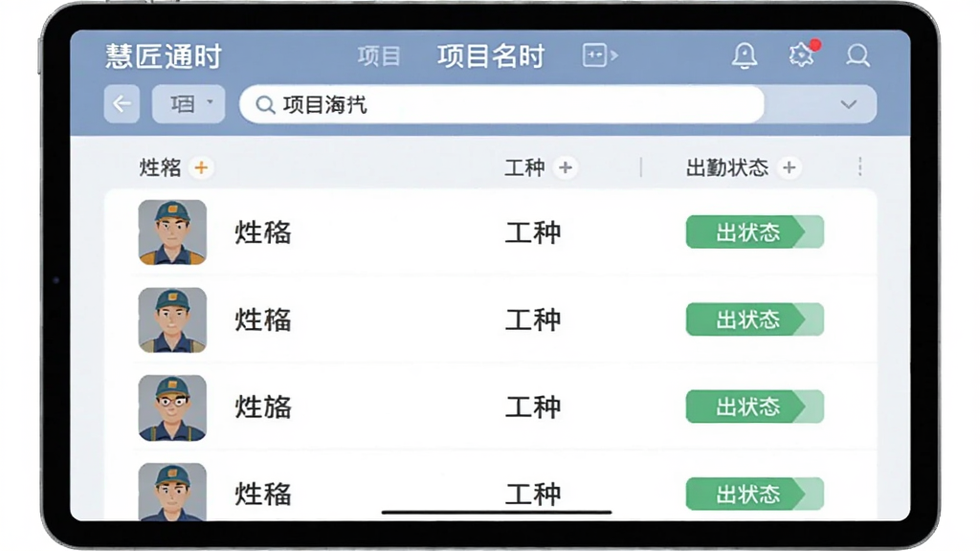Screen dimensions: 980x551
Task: Go back with the left arrow button
Action: pyautogui.click(x=122, y=103)
